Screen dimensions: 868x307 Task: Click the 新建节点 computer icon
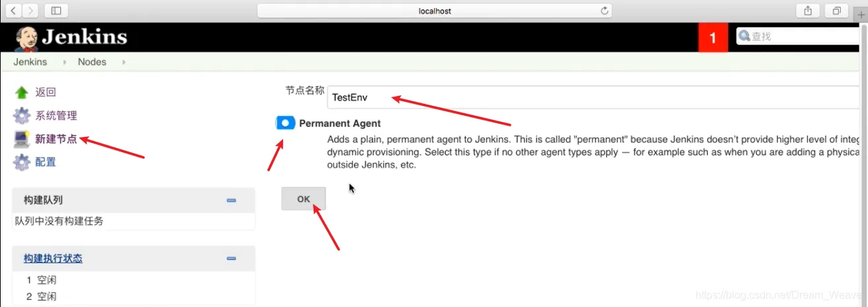click(x=22, y=139)
